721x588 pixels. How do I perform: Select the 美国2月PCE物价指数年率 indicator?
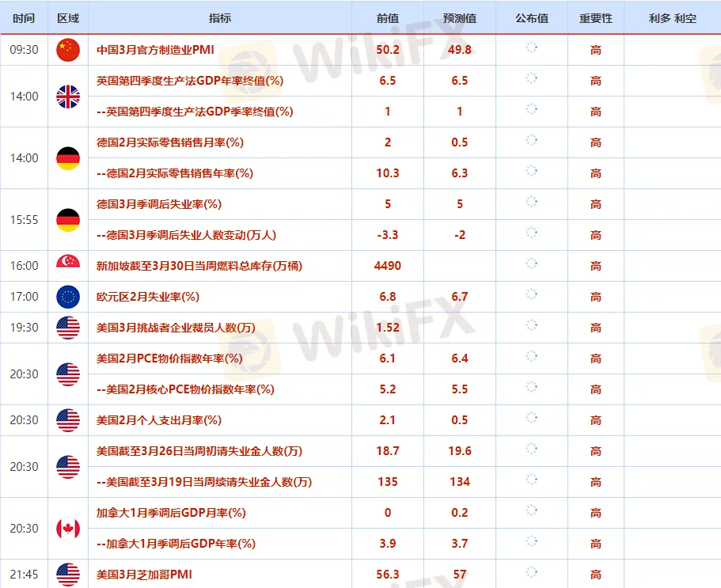pos(169,358)
